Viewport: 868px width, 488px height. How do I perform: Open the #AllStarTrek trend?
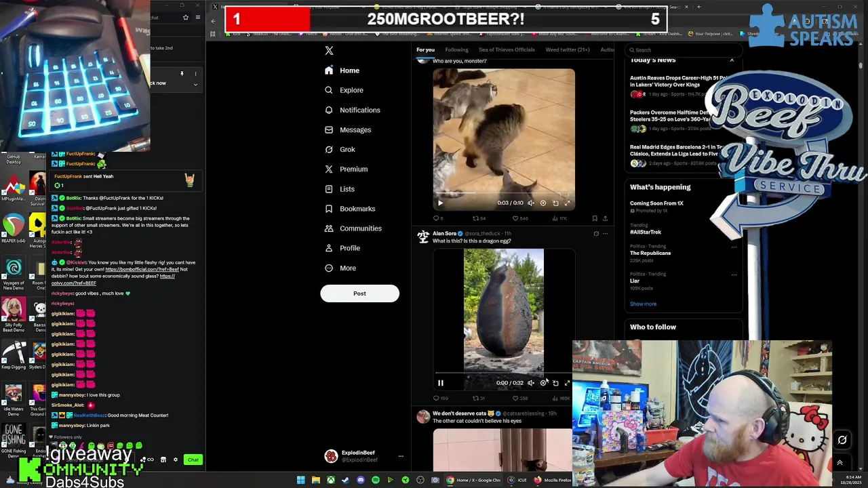(x=646, y=232)
